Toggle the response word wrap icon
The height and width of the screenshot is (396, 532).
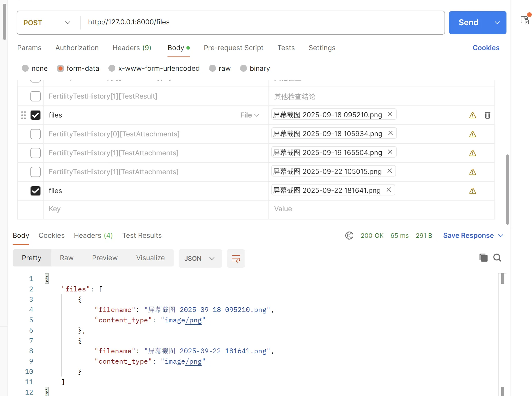(236, 258)
